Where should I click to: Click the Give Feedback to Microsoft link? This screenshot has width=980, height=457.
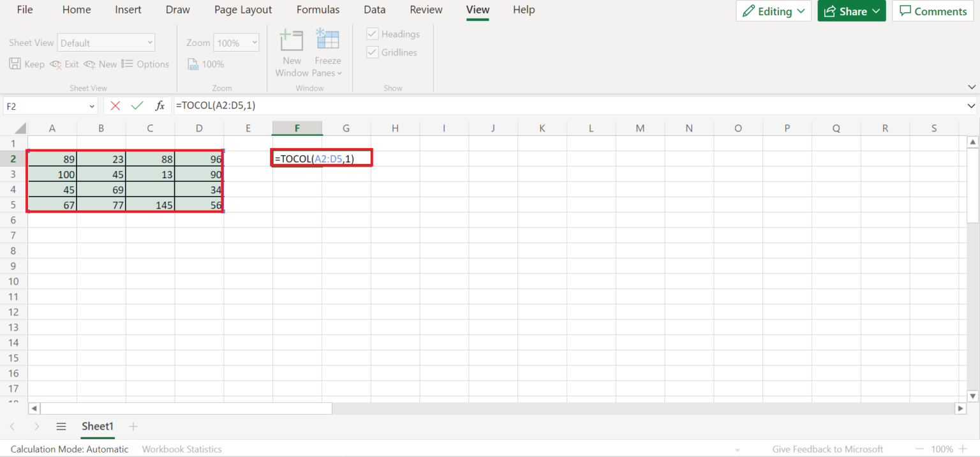[x=827, y=449]
